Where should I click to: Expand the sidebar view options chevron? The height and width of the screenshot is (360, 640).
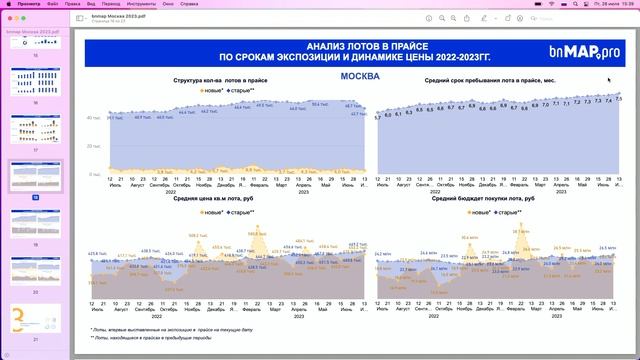pyautogui.click(x=85, y=18)
